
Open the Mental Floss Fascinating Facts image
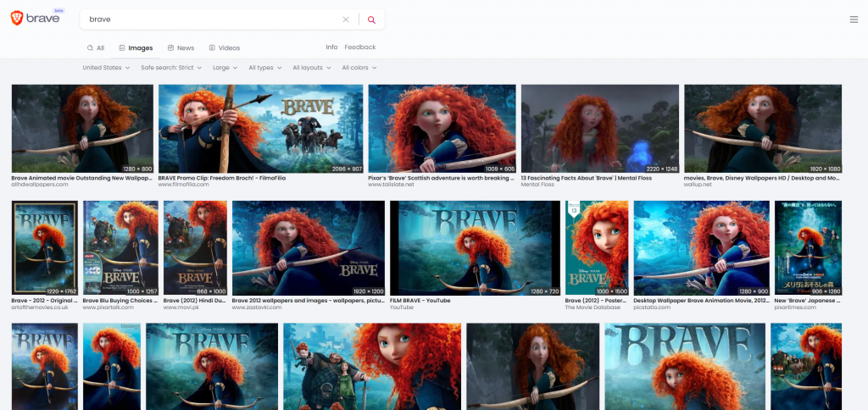599,128
